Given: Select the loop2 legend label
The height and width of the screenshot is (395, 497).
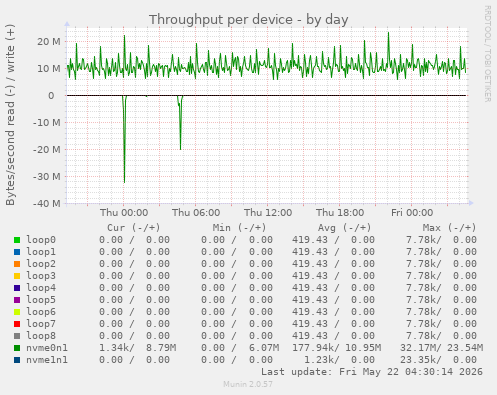Looking at the screenshot, I should (41, 264).
